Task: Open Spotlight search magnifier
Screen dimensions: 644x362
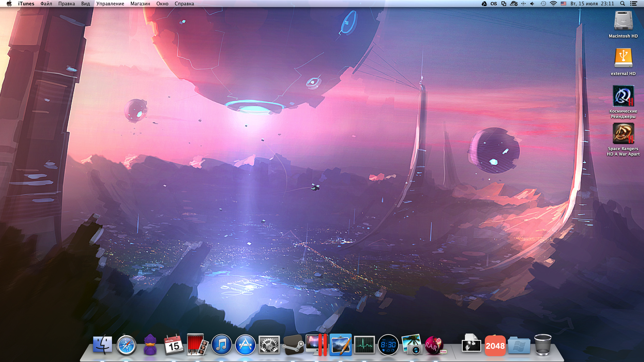Action: point(623,4)
